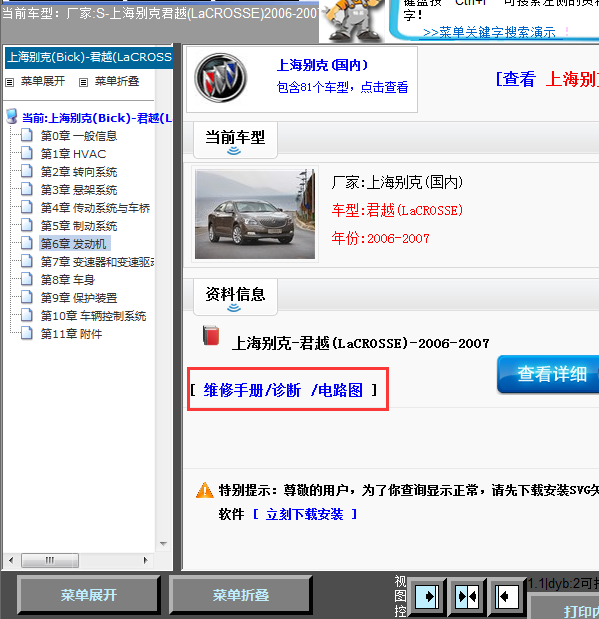Click the view control center-split button

click(467, 596)
